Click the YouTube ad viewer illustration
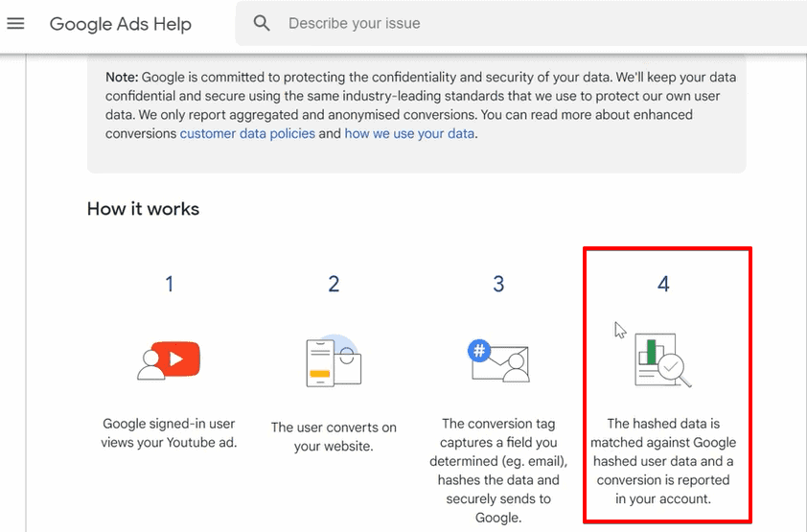 [169, 359]
